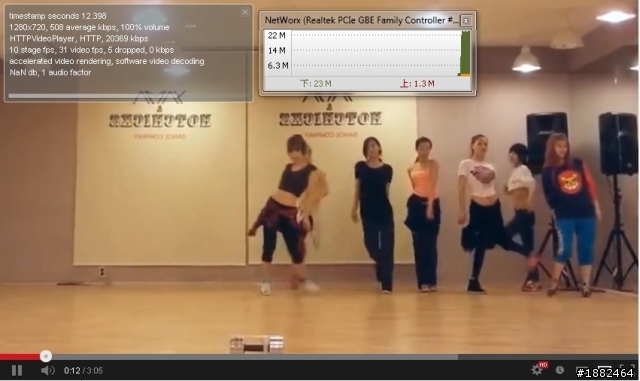
Task: Click the download rate 23 M text
Action: click(x=316, y=84)
